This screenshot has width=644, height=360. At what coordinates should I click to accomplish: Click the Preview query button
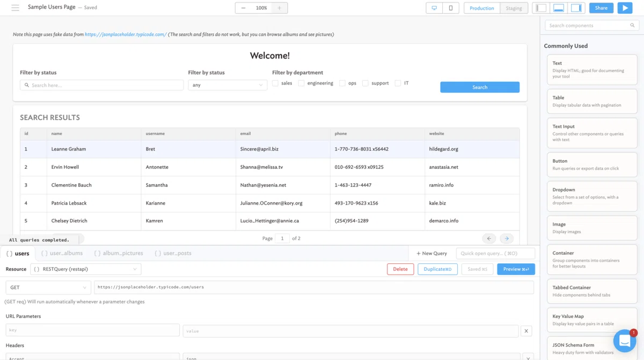click(x=516, y=269)
